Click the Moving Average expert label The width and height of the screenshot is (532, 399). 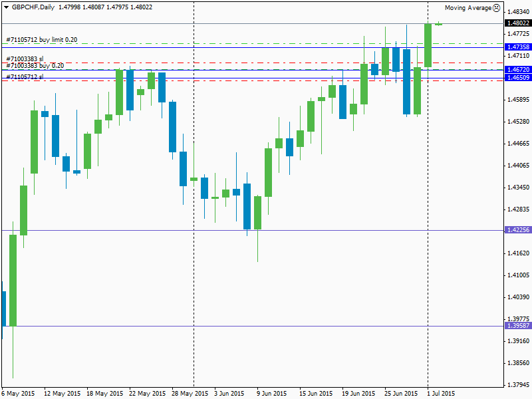tap(468, 8)
